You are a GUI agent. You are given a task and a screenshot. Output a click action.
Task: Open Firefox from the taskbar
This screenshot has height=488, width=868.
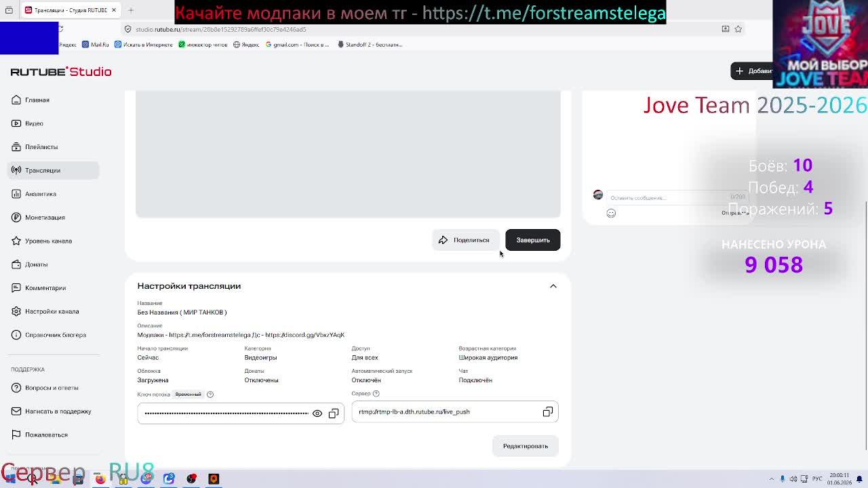pyautogui.click(x=100, y=479)
